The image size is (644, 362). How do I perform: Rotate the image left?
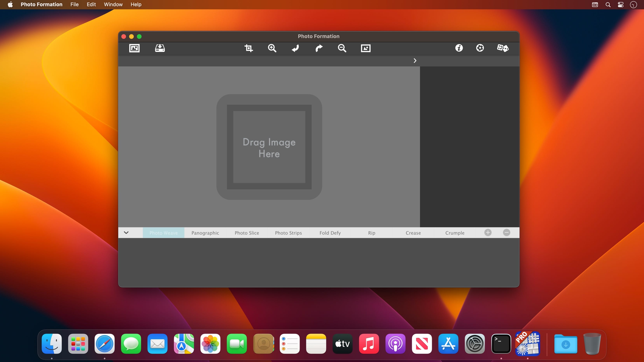(x=295, y=48)
